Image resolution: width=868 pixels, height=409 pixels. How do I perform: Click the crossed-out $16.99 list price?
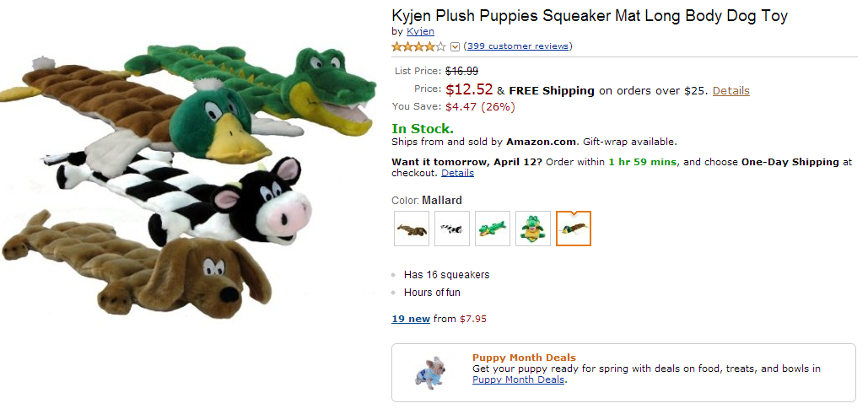point(461,71)
